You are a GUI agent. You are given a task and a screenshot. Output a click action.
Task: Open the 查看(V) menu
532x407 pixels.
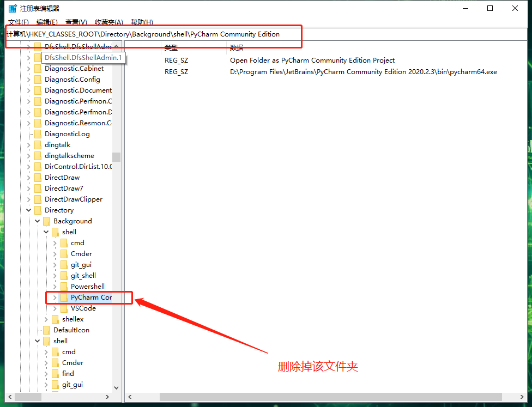pyautogui.click(x=76, y=22)
